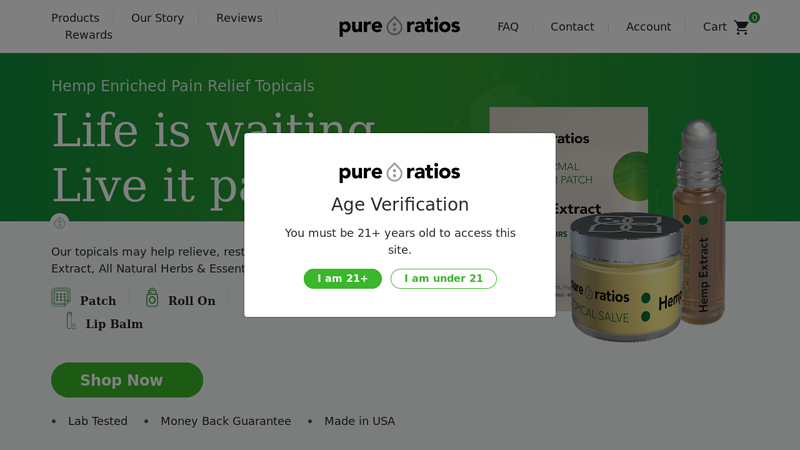Click the Lip Balm category label
The image size is (800, 450).
coord(114,324)
